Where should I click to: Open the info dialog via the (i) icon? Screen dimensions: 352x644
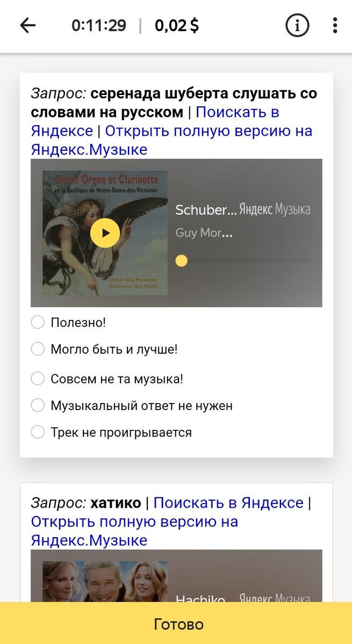coord(297,24)
